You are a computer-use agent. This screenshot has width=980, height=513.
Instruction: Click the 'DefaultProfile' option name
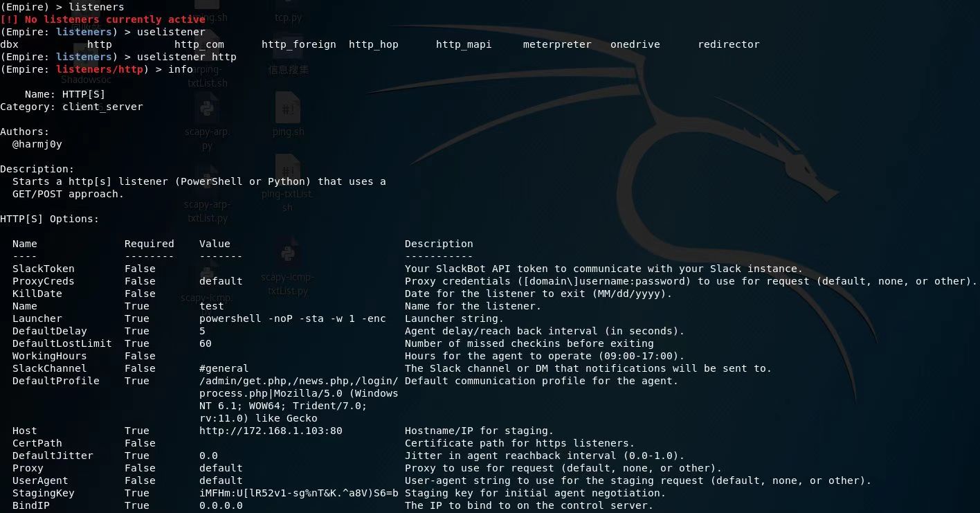[56, 381]
